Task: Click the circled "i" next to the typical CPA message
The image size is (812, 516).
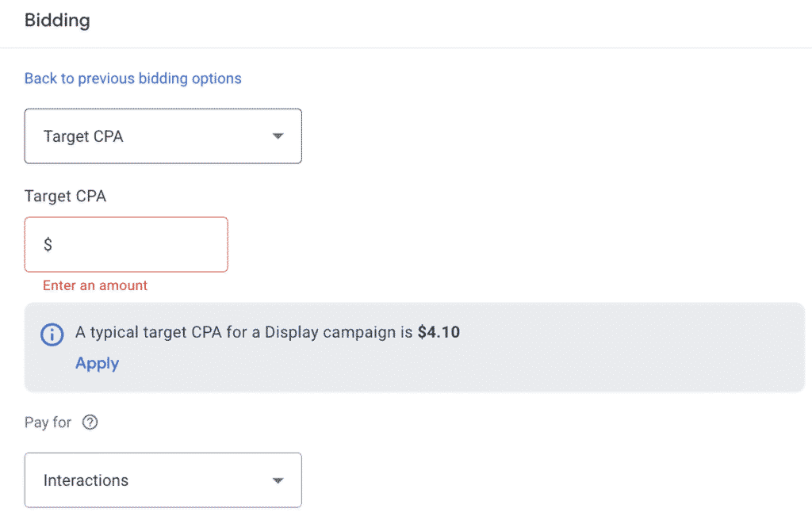Action: (52, 334)
